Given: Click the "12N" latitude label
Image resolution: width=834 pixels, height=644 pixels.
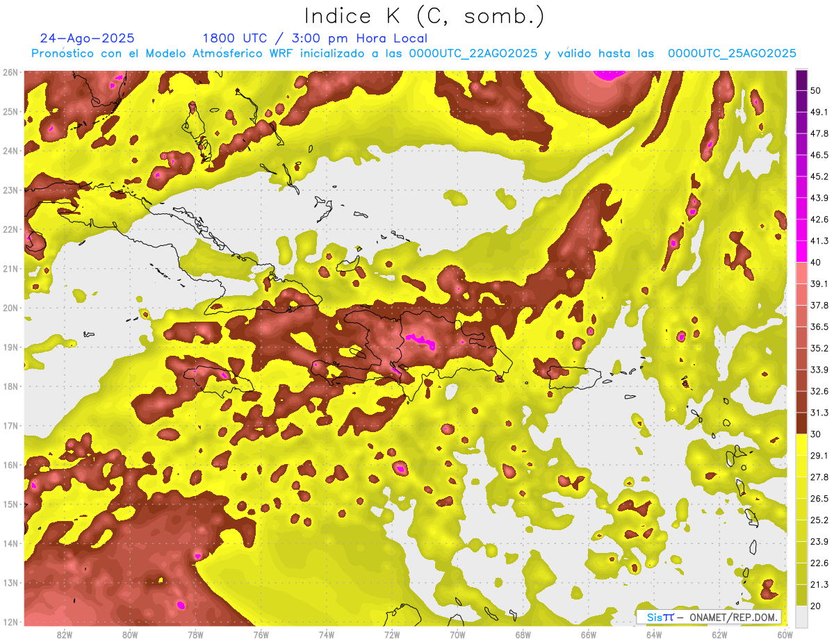Looking at the screenshot, I should click(10, 622).
